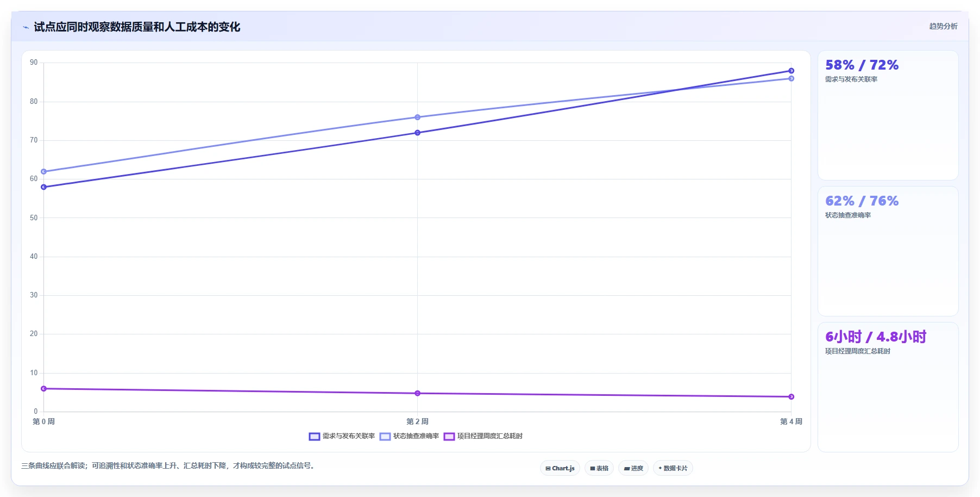The image size is (980, 497).
Task: Select the 汇总耗时 point at 第 0 周
Action: [x=44, y=389]
